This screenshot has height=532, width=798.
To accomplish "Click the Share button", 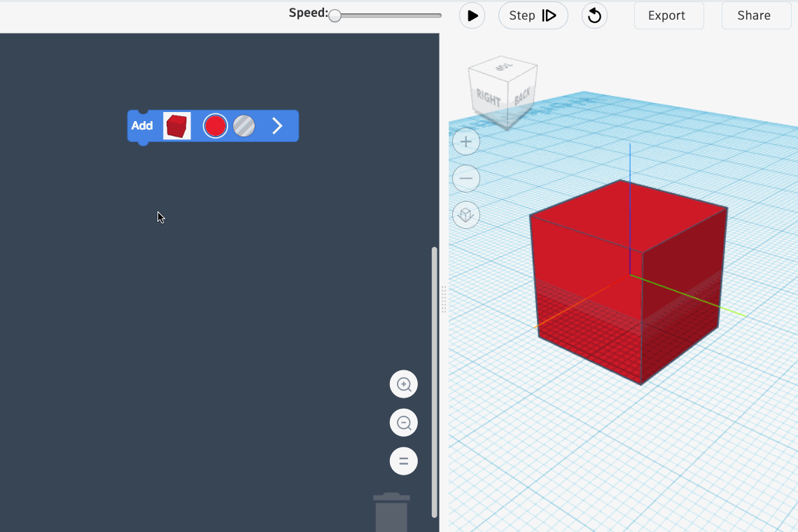I will point(755,15).
